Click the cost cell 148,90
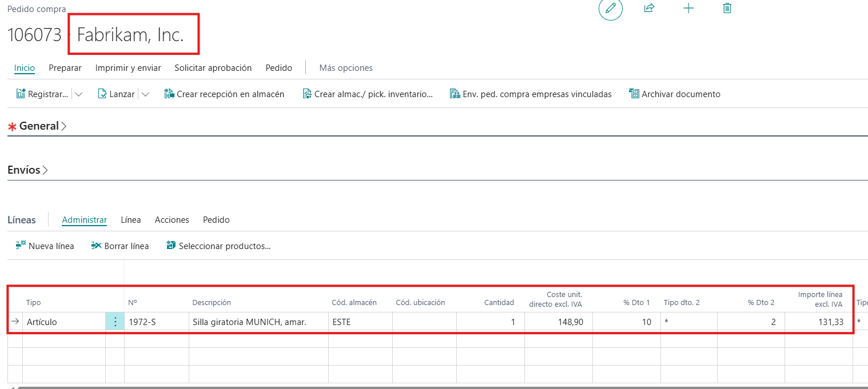 point(558,322)
